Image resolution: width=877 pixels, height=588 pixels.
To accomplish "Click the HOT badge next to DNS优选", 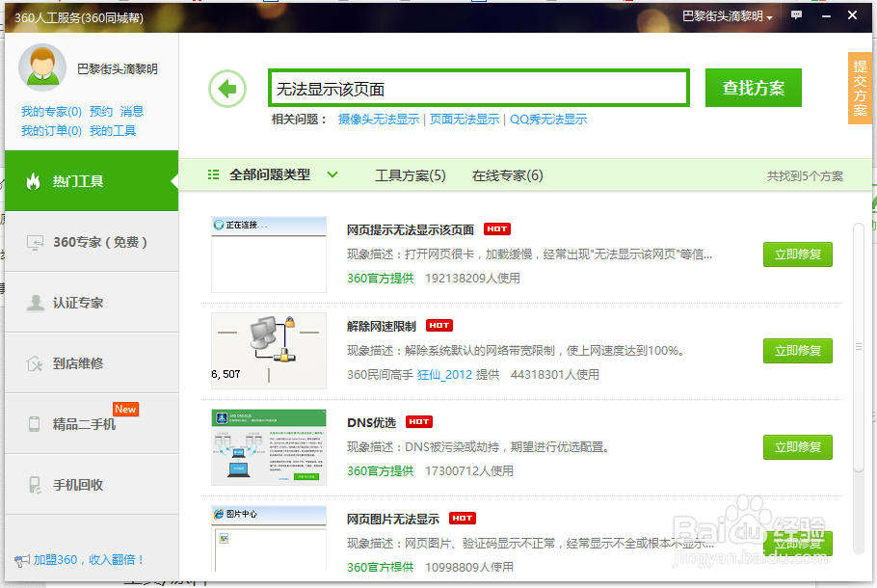I will pyautogui.click(x=419, y=422).
